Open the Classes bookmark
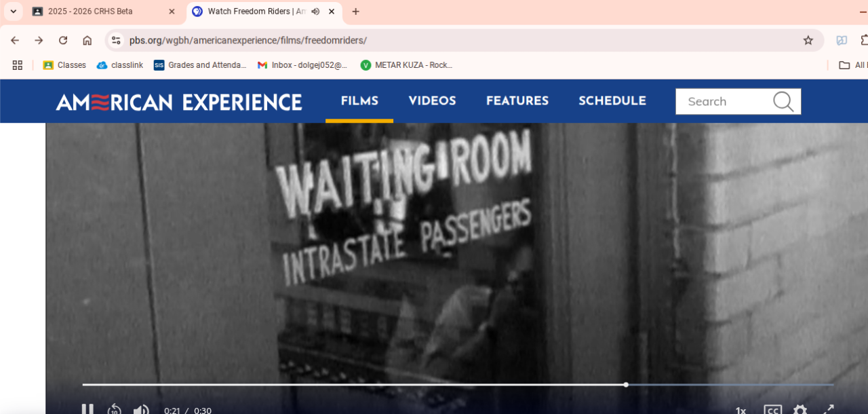Screen dimensions: 868x414 coord(64,65)
